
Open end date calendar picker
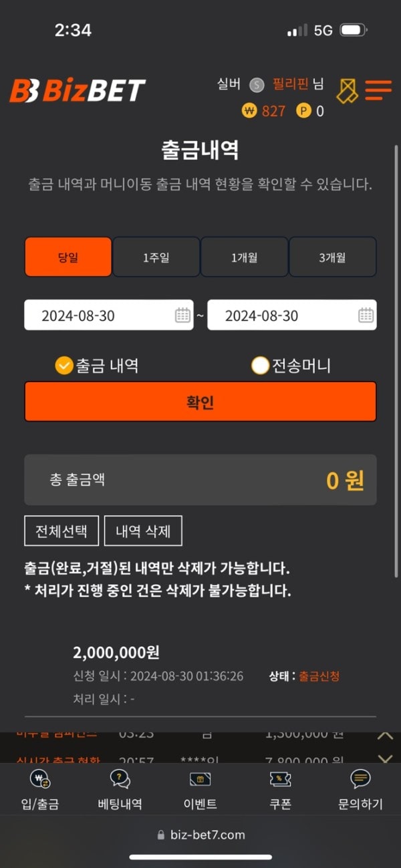(366, 315)
